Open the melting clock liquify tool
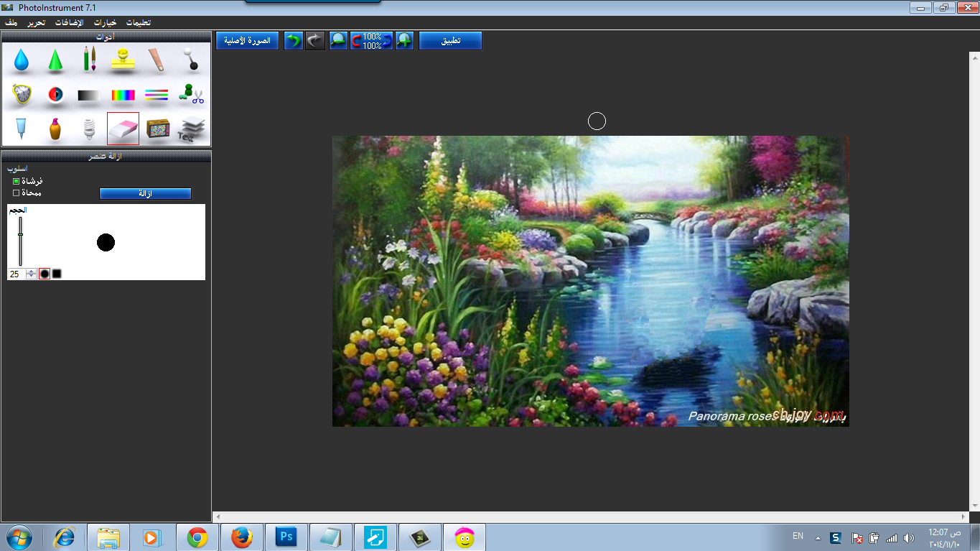The height and width of the screenshot is (551, 980). click(x=22, y=94)
